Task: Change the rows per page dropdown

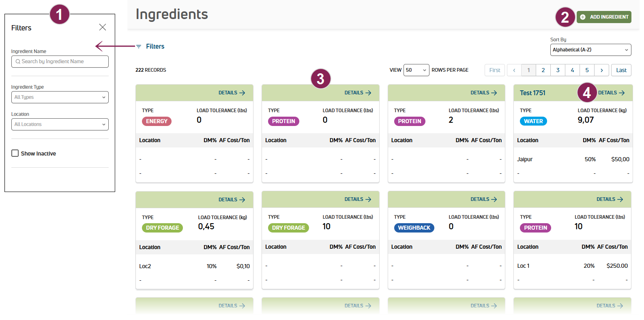Action: [416, 70]
